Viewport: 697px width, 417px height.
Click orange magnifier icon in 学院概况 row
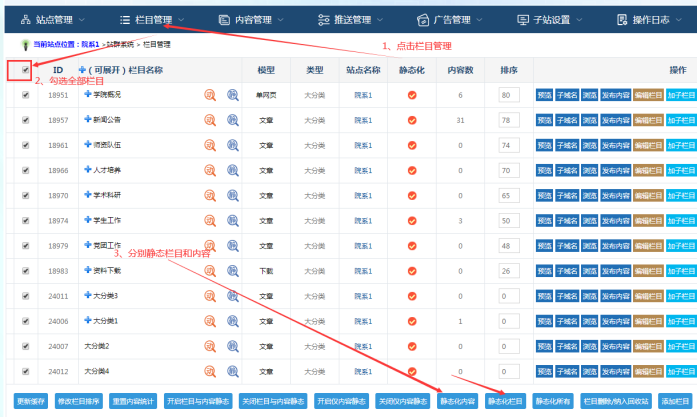point(210,95)
